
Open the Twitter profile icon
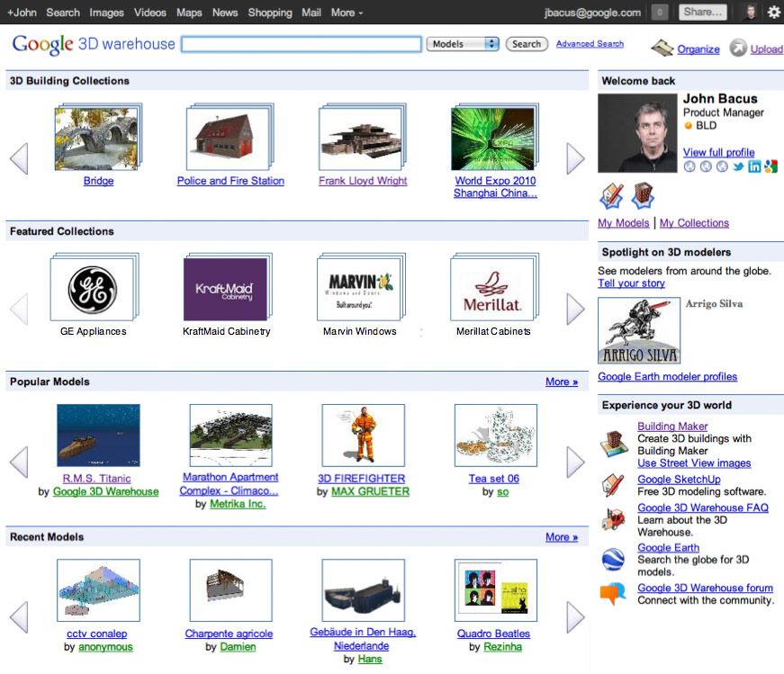click(x=738, y=166)
